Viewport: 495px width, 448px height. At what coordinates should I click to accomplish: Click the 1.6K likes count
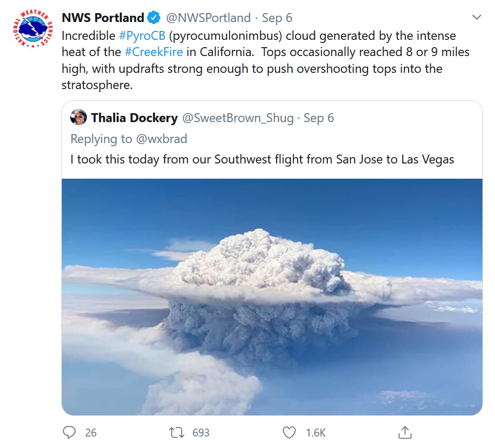coord(316,432)
